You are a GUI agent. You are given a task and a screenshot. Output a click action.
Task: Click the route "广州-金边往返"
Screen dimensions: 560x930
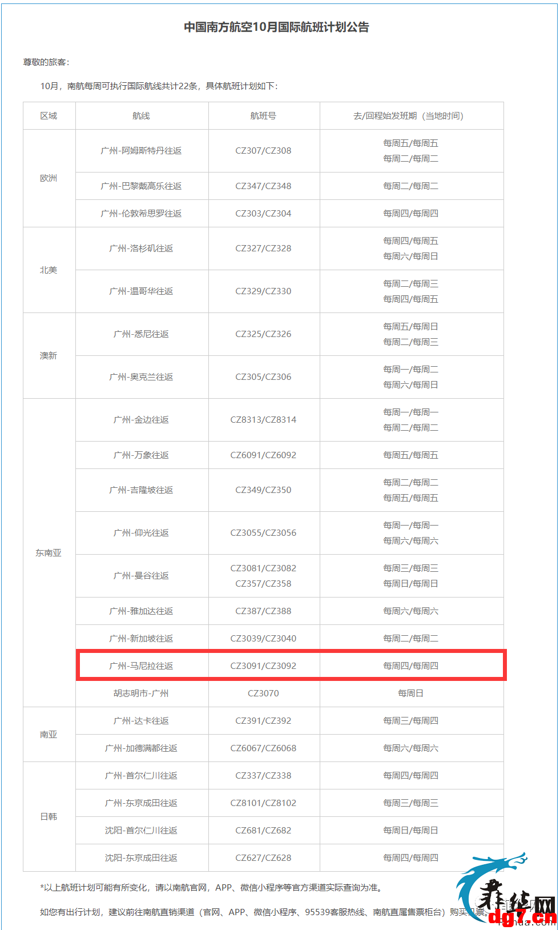[x=141, y=420]
